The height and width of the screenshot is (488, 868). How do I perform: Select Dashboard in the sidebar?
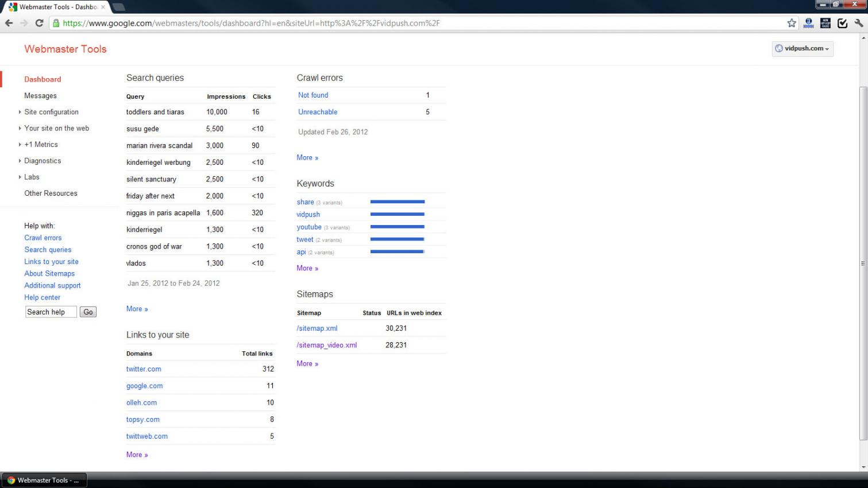(x=43, y=79)
